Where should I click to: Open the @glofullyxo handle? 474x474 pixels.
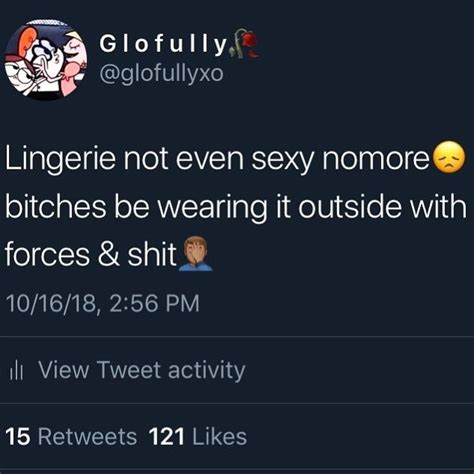point(161,73)
